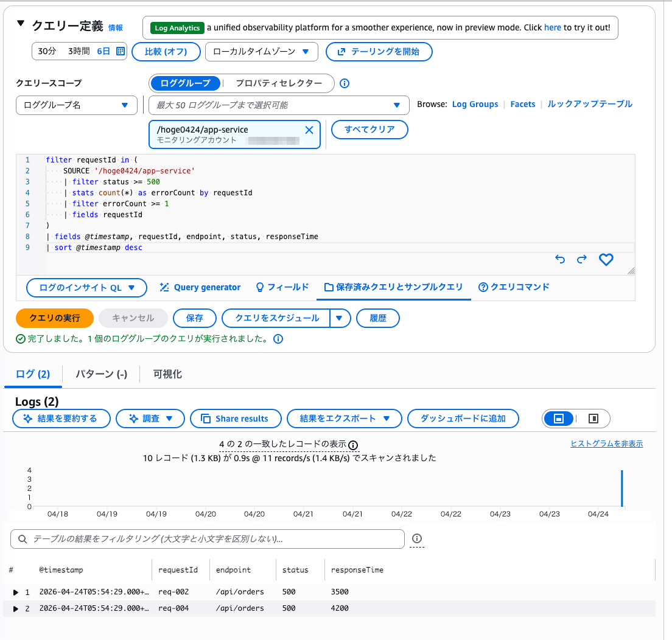This screenshot has height=640, width=672.
Task: Click info icon next to クエリースコープ
Action: (344, 83)
